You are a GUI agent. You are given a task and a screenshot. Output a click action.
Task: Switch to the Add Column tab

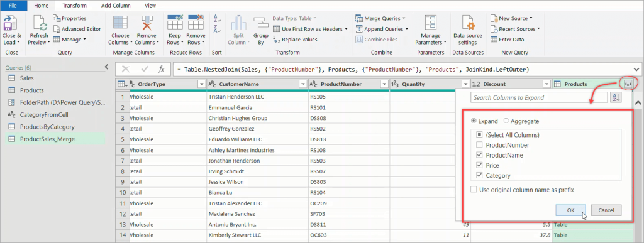pos(116,5)
